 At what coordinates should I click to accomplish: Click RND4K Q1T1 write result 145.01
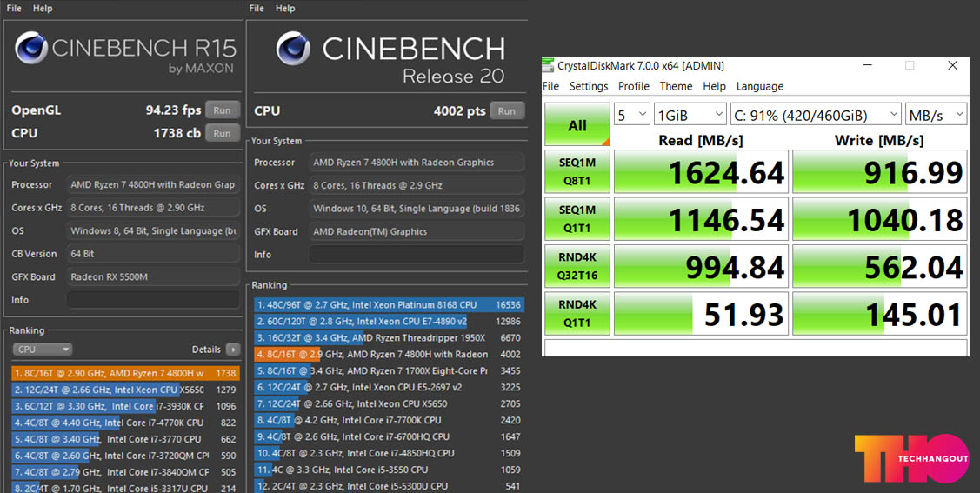[879, 314]
